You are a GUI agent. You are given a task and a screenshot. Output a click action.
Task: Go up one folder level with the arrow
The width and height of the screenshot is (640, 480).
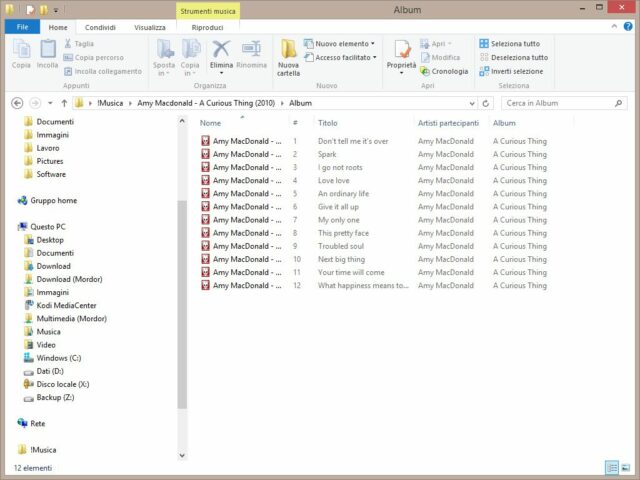pos(62,103)
